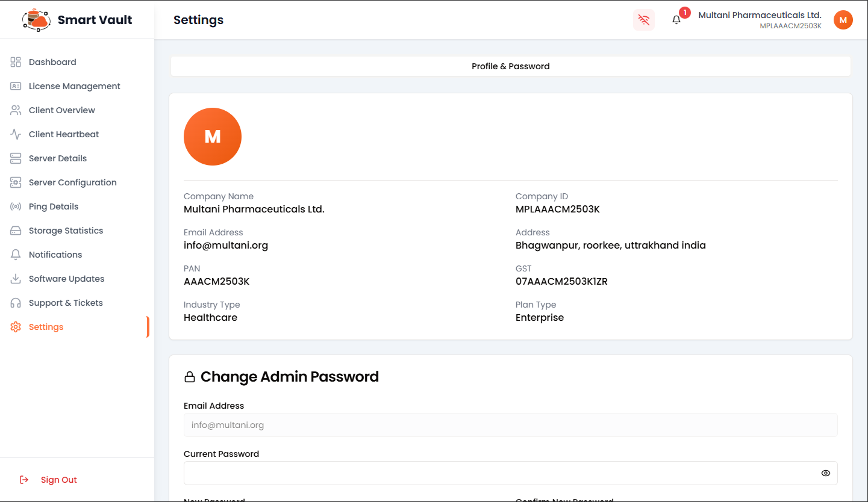Open the Profile & Password tab
Viewport: 868px width, 502px height.
[x=510, y=66]
